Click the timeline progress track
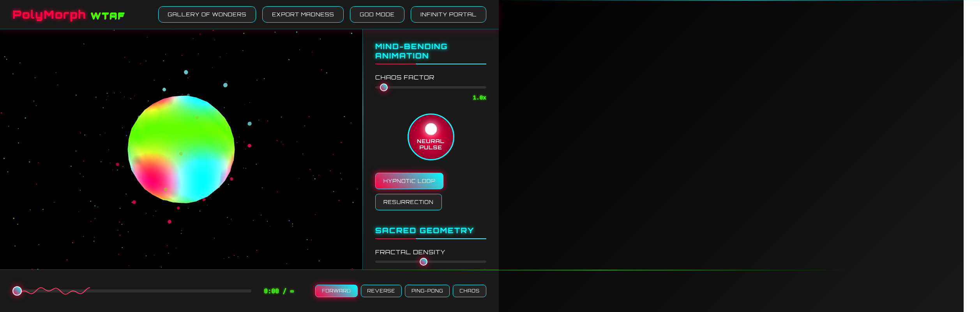980x312 pixels. (132, 291)
